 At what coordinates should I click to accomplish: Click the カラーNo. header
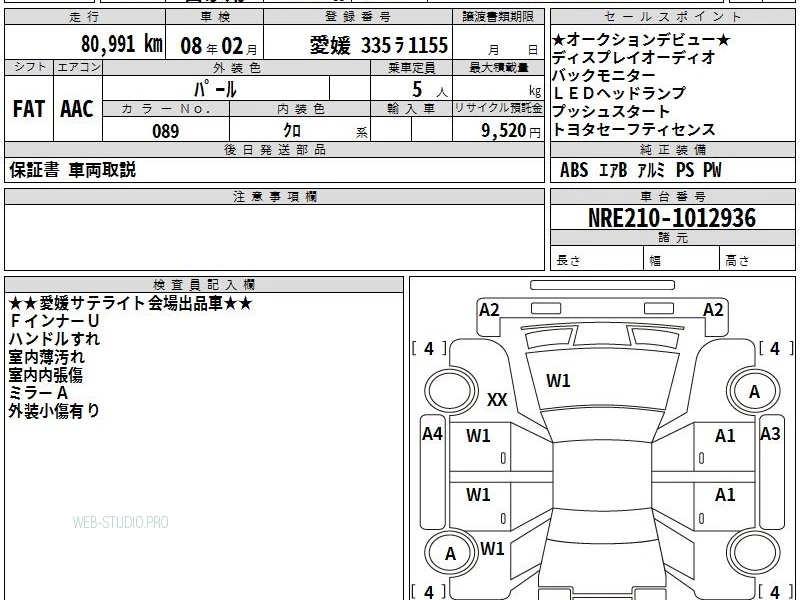pos(166,108)
